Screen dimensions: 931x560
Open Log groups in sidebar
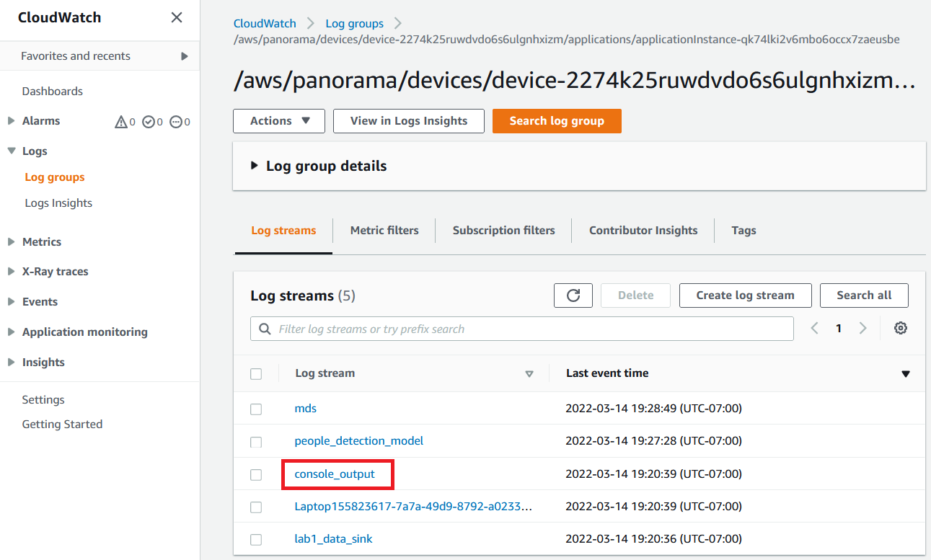click(55, 177)
